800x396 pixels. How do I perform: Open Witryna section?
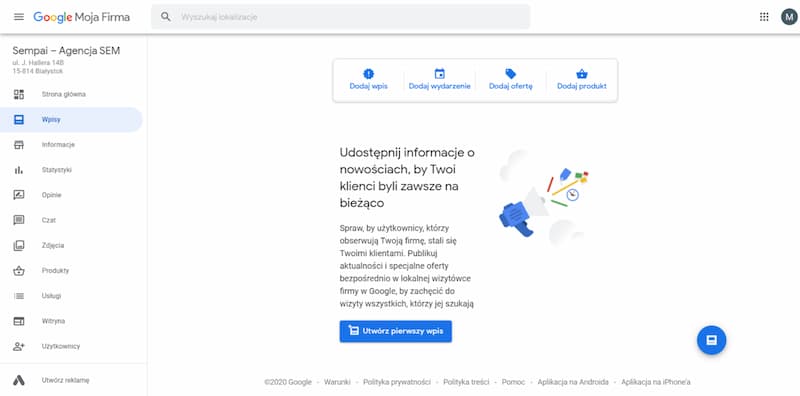point(53,321)
